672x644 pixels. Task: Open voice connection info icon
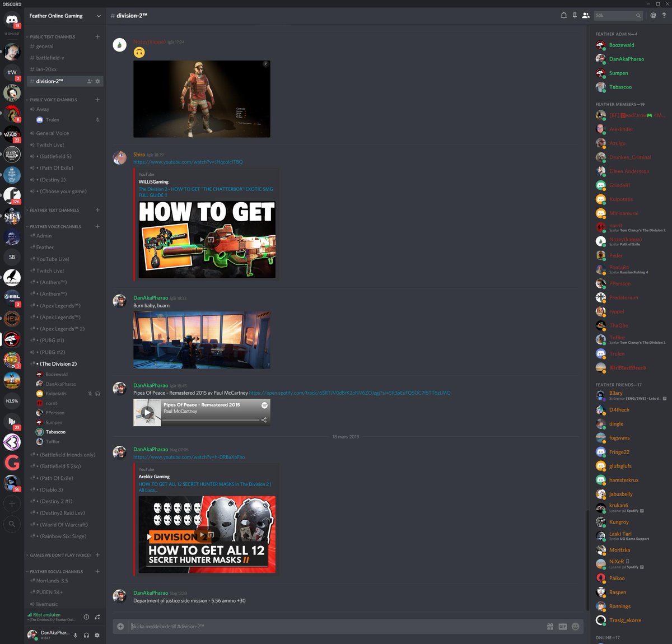point(86,617)
